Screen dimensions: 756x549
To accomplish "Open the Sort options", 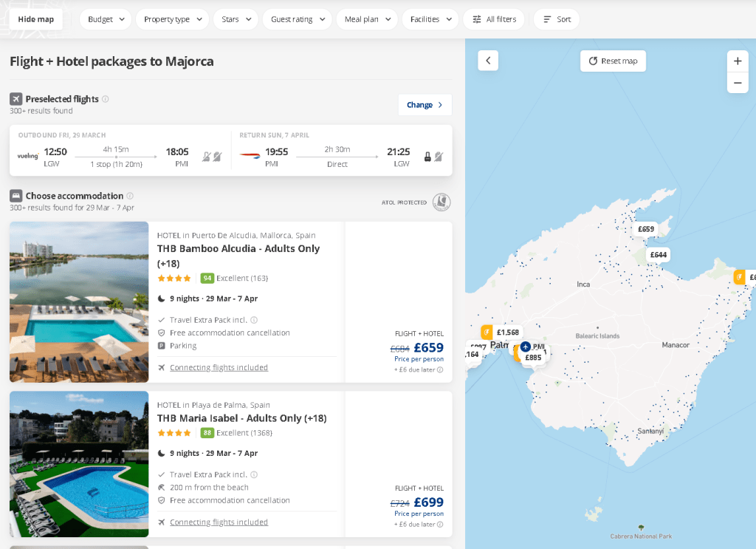I will click(557, 19).
